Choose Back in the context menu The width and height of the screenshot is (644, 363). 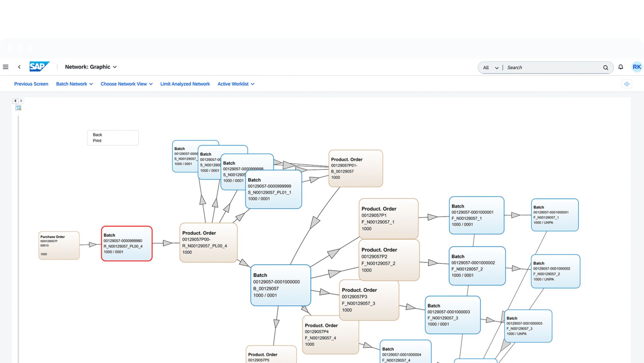point(97,135)
